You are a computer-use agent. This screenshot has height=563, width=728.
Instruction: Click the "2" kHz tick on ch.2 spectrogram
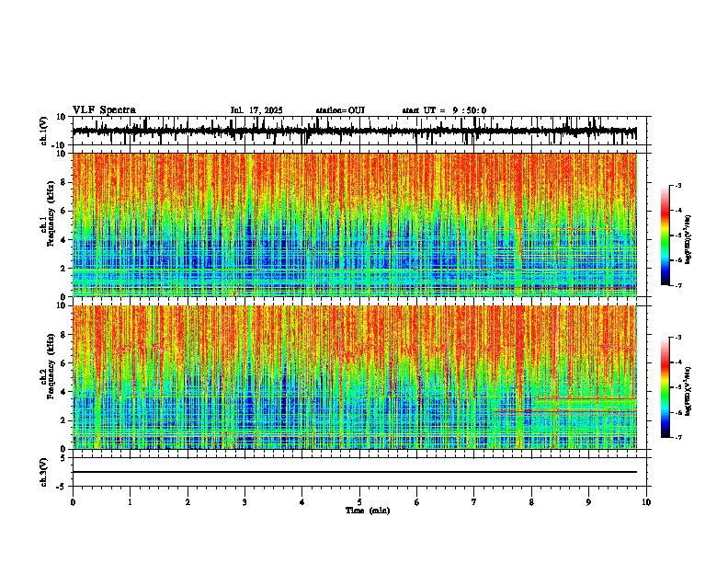click(x=64, y=420)
